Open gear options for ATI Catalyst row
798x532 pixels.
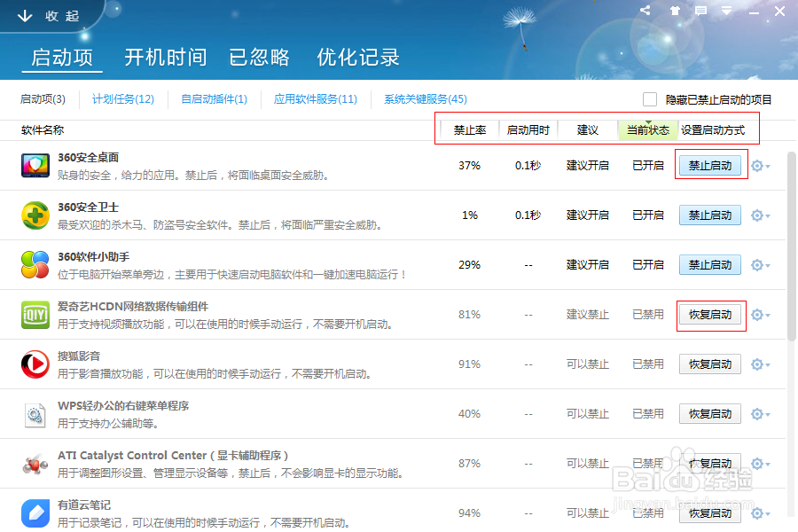761,464
